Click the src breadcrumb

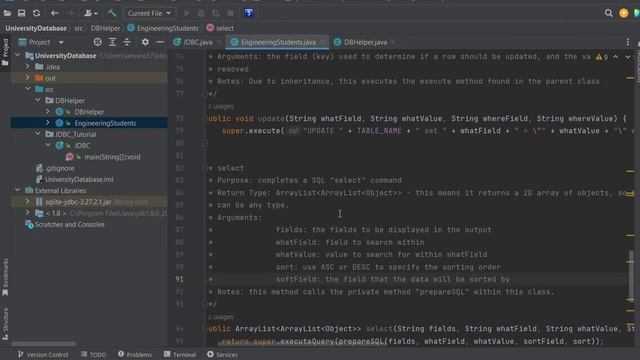click(x=78, y=28)
